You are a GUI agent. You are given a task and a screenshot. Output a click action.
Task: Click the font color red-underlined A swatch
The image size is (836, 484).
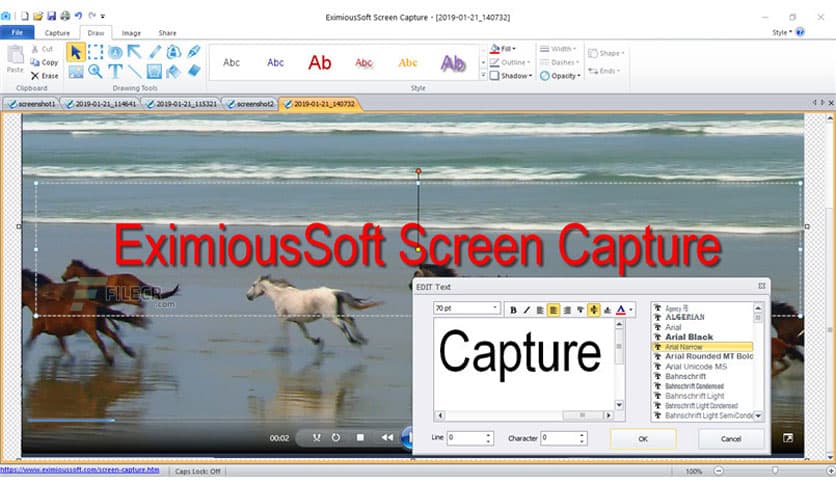[x=621, y=310]
